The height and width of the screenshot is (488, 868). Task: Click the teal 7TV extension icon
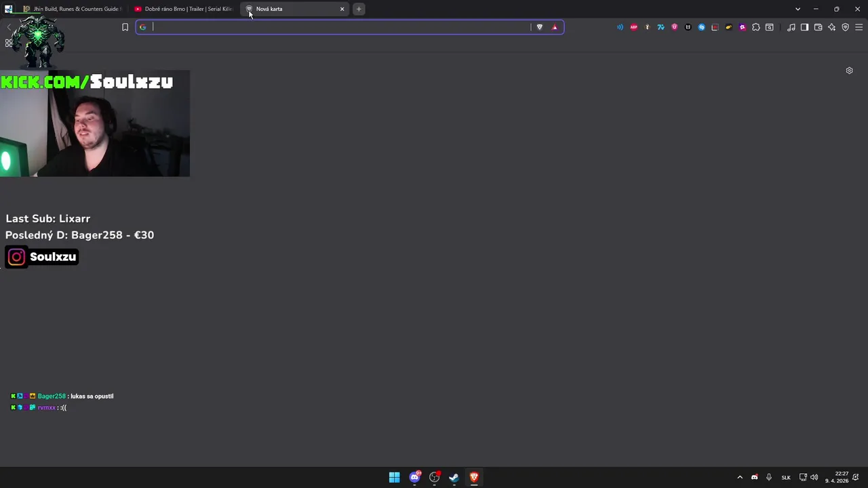click(660, 27)
